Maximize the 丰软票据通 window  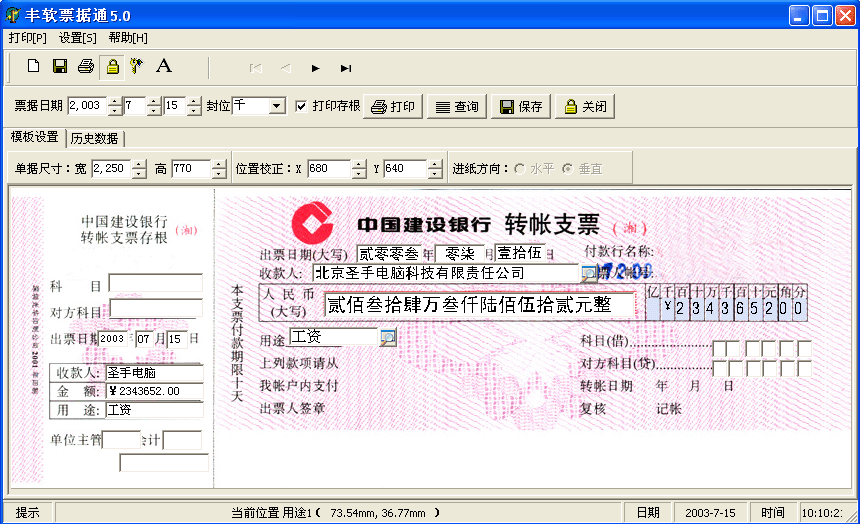(822, 16)
